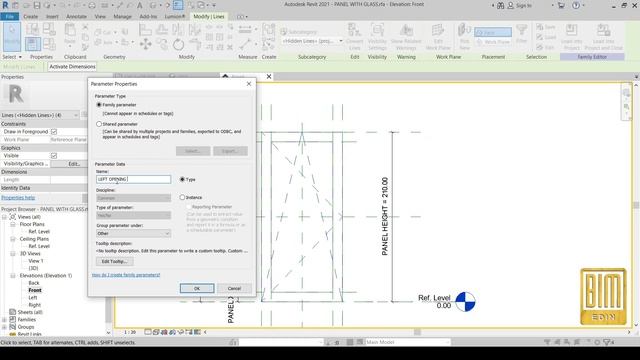Click the Activate Dimensions button
Viewport: 640px width, 360px height.
click(72, 67)
